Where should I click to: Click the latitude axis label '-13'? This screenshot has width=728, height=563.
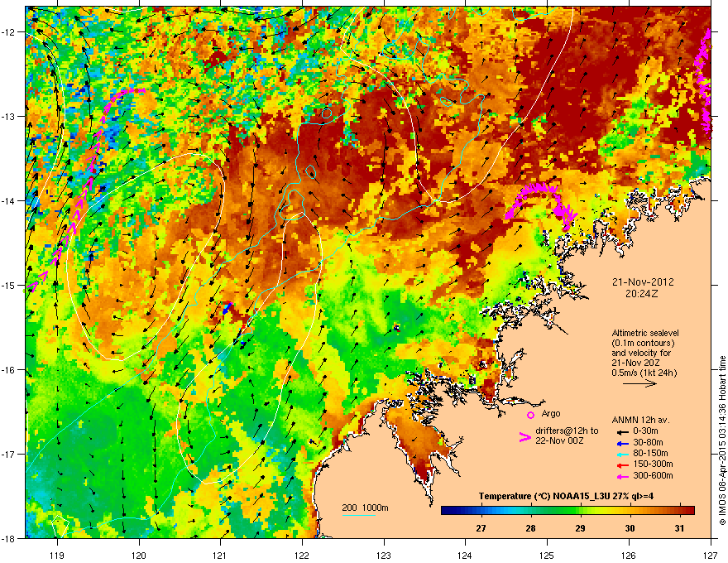point(8,116)
